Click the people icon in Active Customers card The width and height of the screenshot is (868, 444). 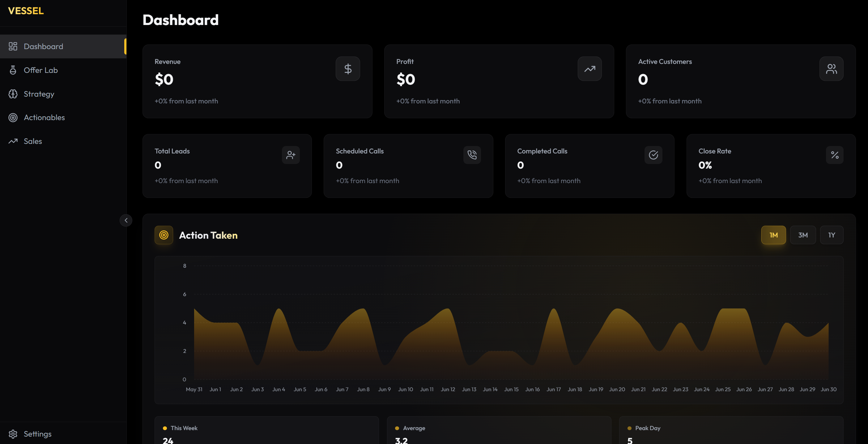coord(831,69)
